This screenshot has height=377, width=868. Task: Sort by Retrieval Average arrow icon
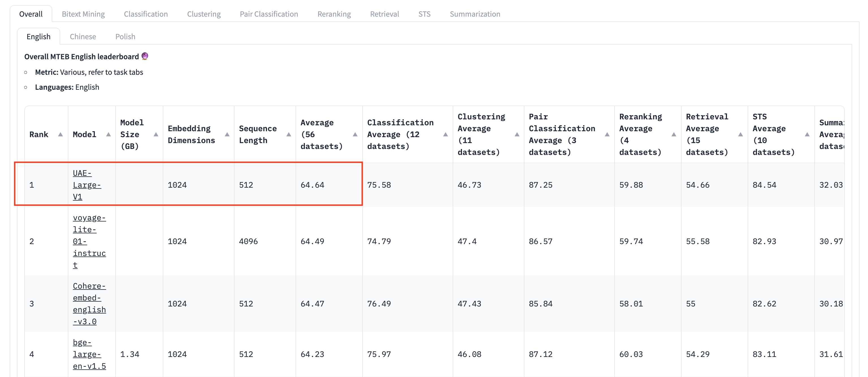point(741,135)
